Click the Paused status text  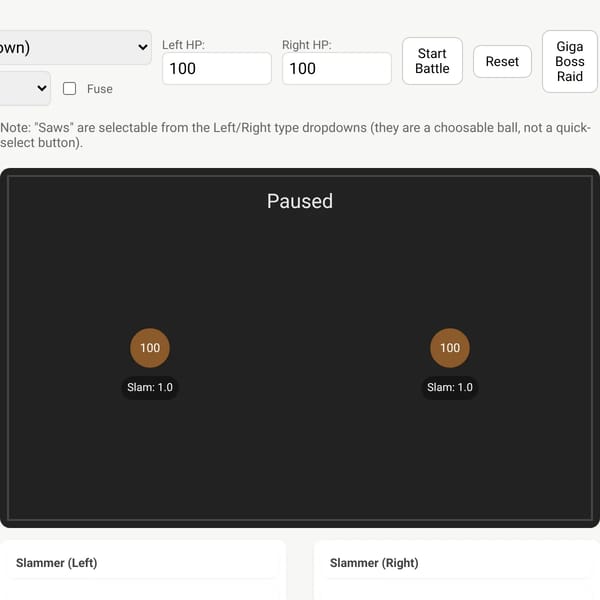pyautogui.click(x=300, y=201)
